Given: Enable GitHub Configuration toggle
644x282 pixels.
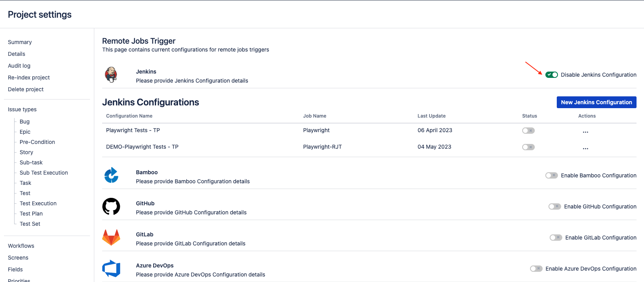Looking at the screenshot, I should click(555, 206).
